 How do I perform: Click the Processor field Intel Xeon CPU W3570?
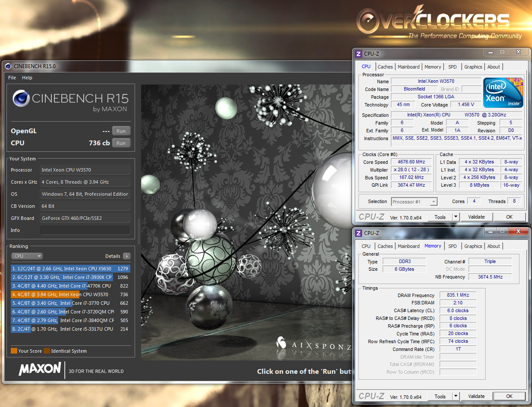[85, 170]
